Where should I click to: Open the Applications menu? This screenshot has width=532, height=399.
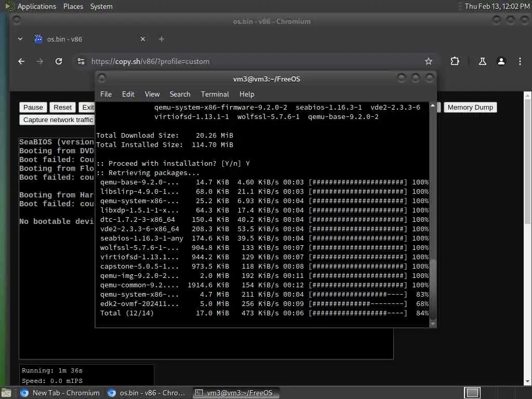point(37,6)
